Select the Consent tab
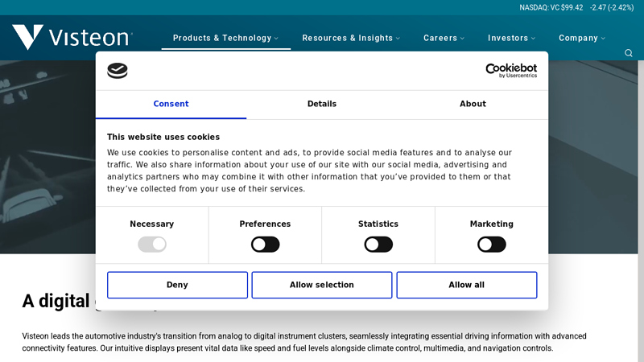This screenshot has height=362, width=644. coord(171,105)
